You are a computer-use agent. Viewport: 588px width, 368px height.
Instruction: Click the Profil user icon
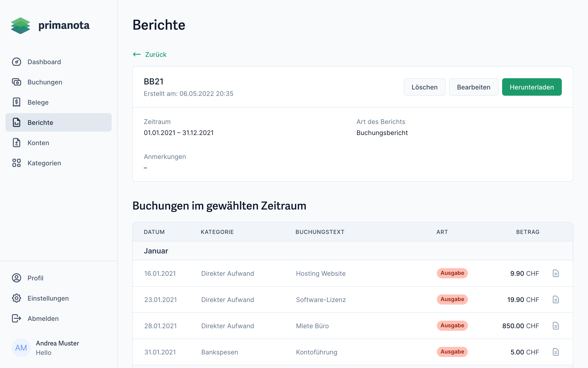click(x=17, y=278)
